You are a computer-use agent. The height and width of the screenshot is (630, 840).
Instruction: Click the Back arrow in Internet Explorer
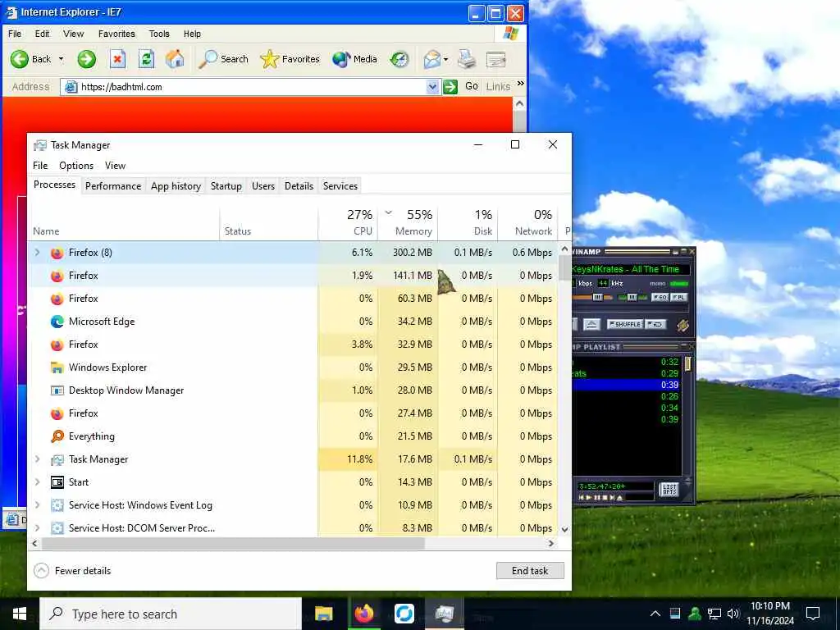20,59
